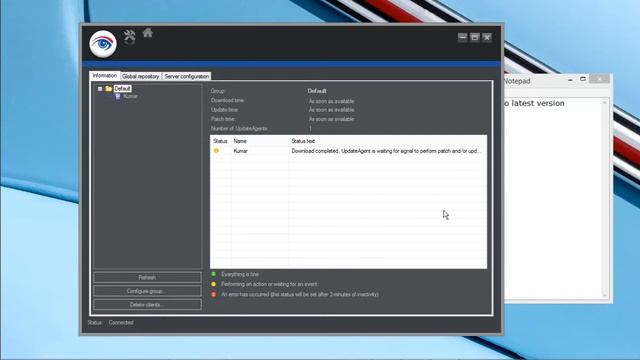Minimize the Notepad window
The image size is (640, 360).
point(570,80)
